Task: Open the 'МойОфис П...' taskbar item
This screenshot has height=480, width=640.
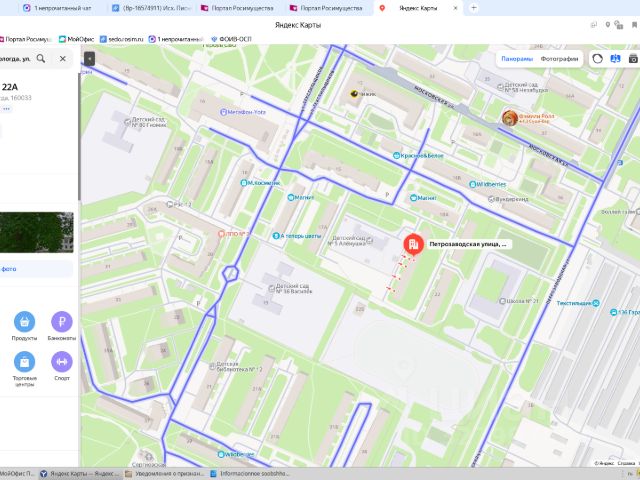Action: 19,474
